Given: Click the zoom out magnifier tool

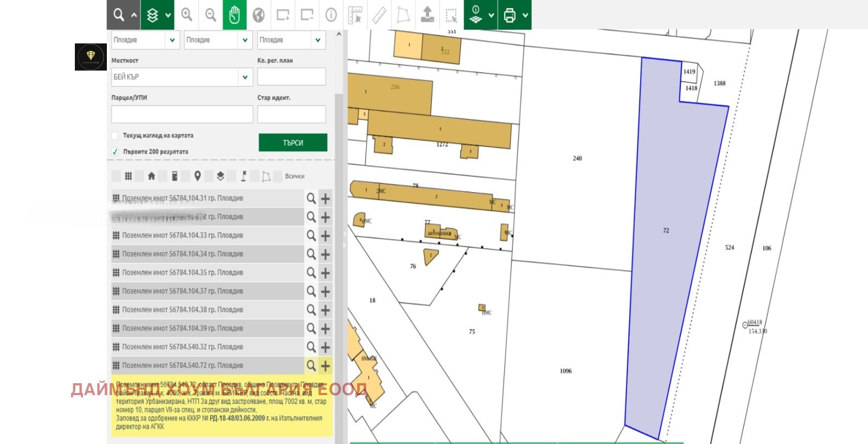Looking at the screenshot, I should pyautogui.click(x=210, y=15).
